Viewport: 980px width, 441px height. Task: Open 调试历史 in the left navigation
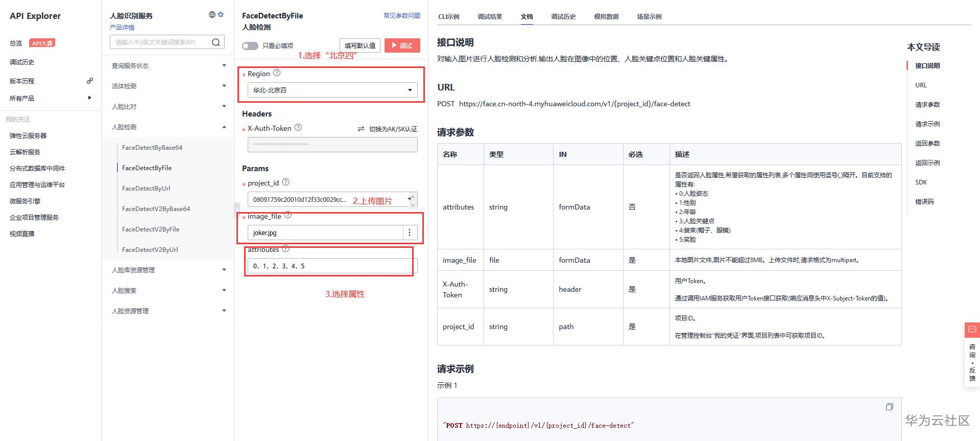(x=22, y=62)
